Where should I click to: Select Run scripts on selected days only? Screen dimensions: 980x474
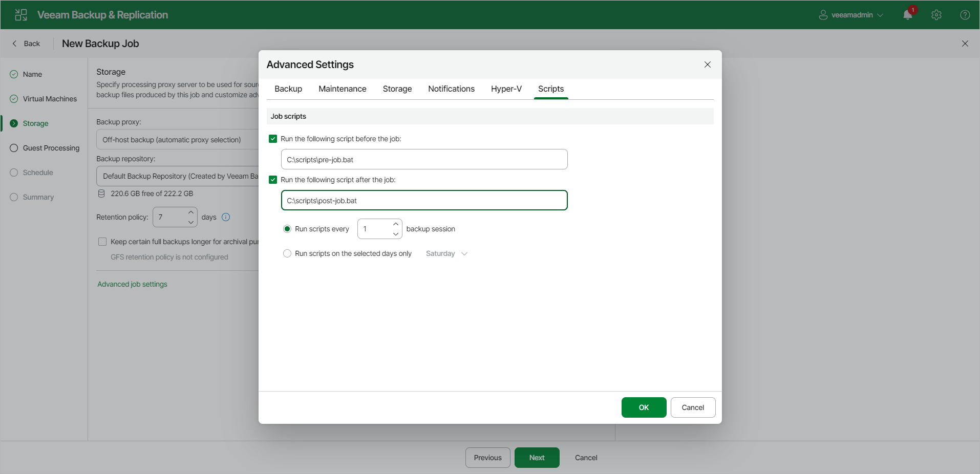click(x=287, y=253)
